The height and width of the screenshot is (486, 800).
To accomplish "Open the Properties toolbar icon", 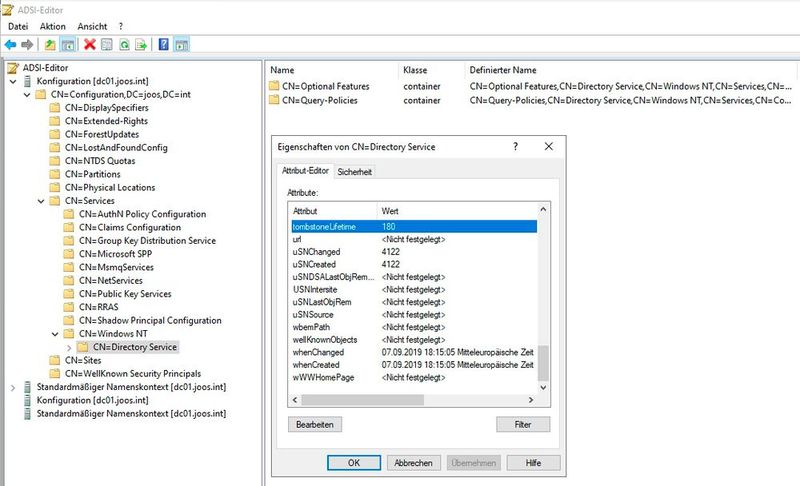I will (x=107, y=45).
